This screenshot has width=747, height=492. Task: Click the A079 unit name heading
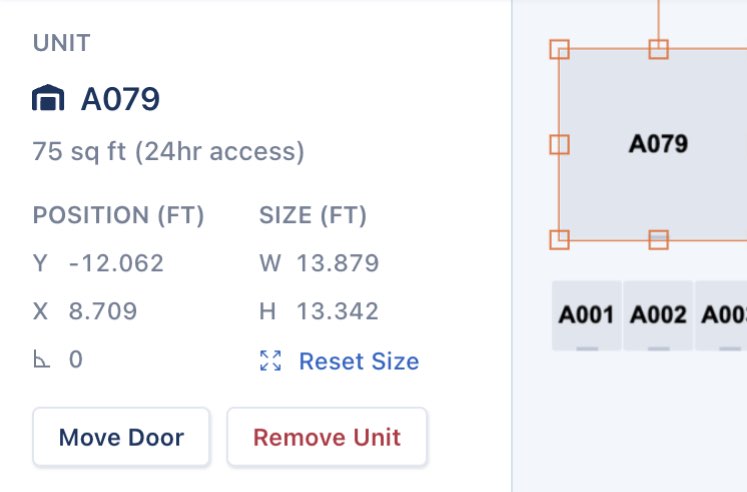tap(120, 99)
